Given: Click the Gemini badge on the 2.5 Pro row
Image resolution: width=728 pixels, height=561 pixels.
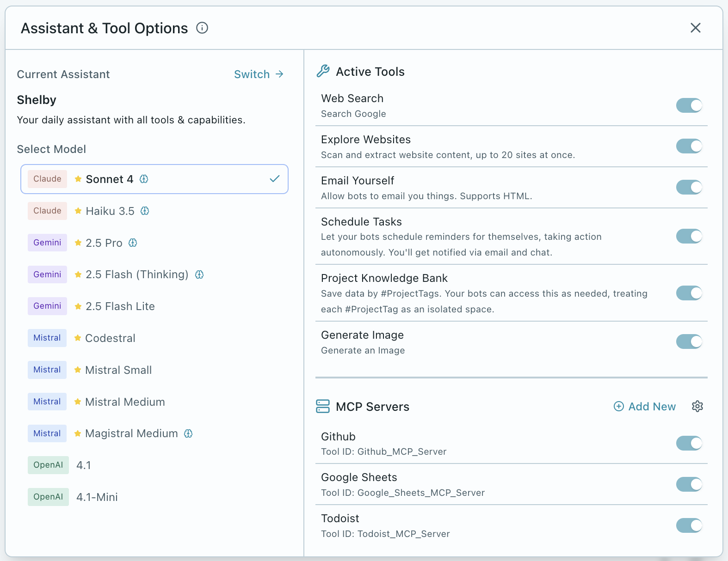Looking at the screenshot, I should click(x=47, y=243).
